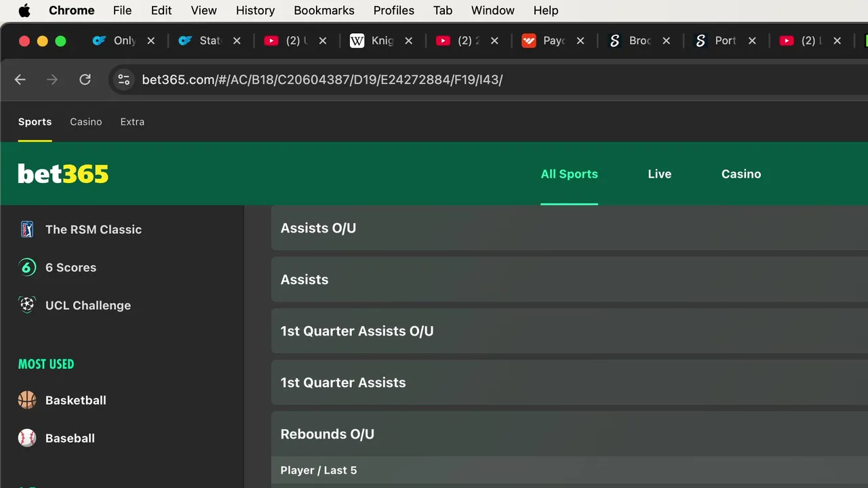Close the 'Port' tab
This screenshot has height=488, width=868.
[x=752, y=41]
